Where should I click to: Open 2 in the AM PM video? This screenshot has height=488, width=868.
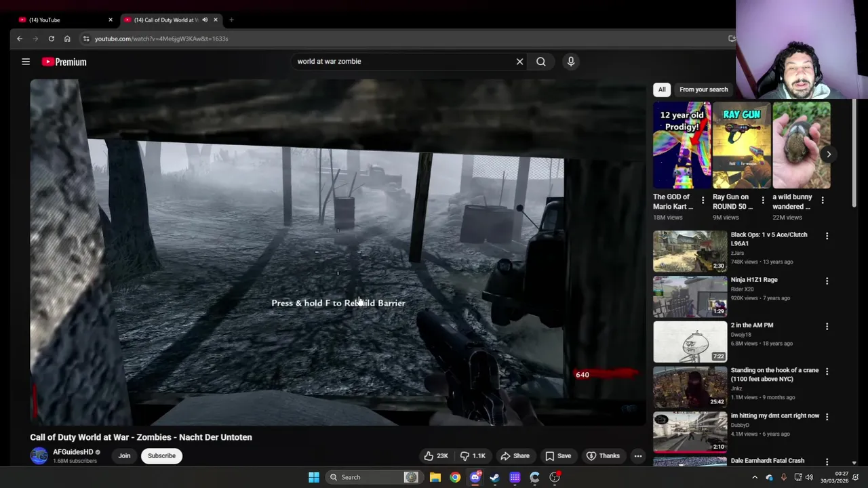[x=752, y=325]
